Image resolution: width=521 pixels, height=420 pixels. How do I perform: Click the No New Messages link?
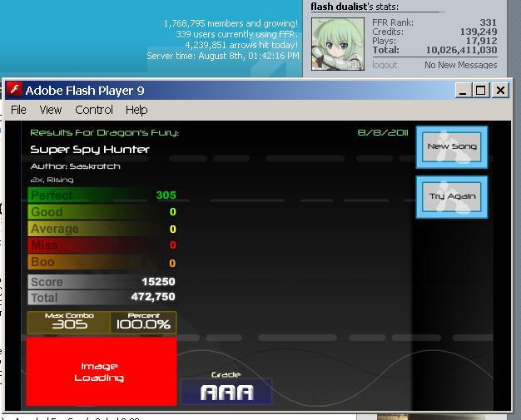(461, 65)
